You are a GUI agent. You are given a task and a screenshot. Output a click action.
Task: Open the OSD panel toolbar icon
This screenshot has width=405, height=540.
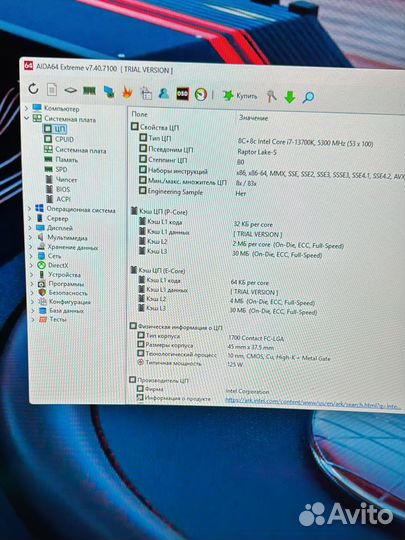point(182,94)
